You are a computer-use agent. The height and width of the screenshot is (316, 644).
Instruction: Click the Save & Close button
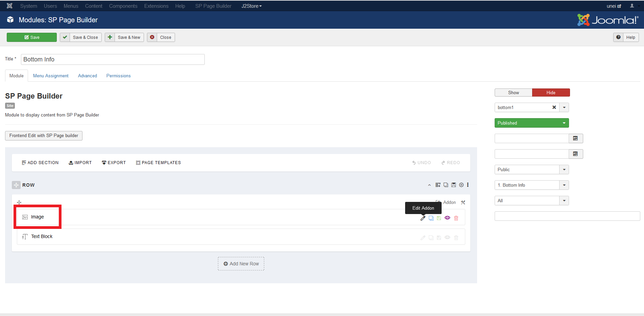click(x=81, y=37)
